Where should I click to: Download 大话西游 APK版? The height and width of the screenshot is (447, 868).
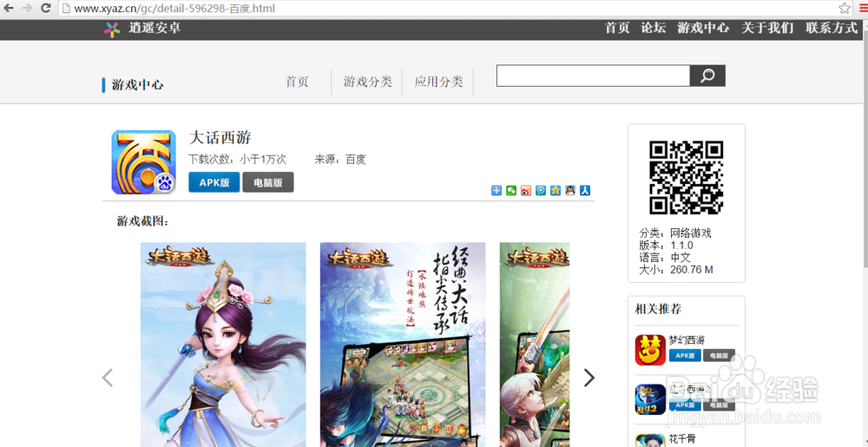pos(214,182)
